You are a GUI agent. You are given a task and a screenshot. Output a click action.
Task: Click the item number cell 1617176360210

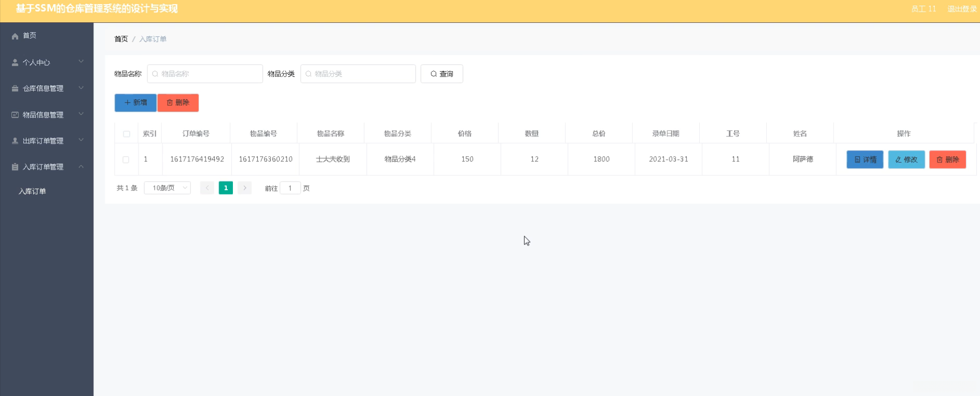point(266,159)
